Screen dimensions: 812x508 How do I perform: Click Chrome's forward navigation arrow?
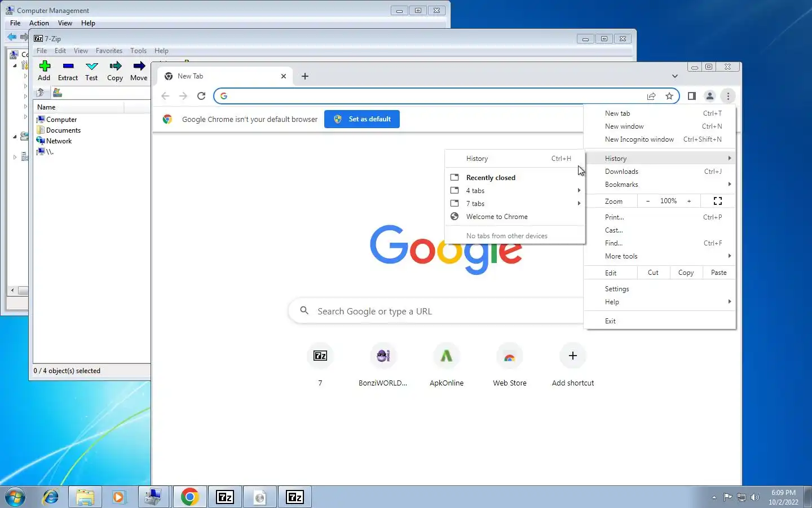[183, 96]
